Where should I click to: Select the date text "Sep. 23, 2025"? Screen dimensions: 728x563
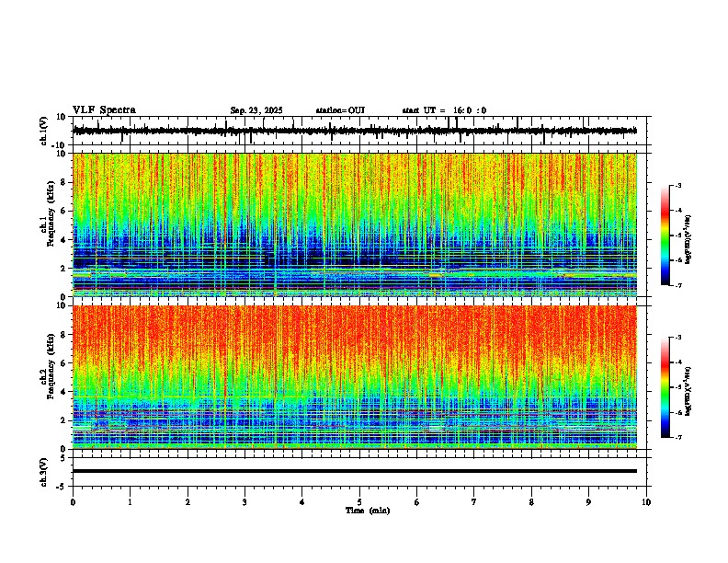pyautogui.click(x=256, y=110)
